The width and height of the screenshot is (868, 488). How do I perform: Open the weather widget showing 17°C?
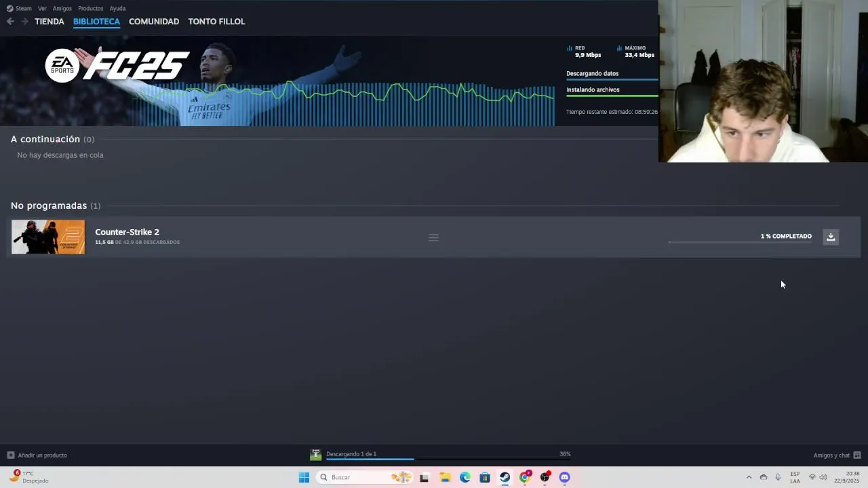pos(28,477)
